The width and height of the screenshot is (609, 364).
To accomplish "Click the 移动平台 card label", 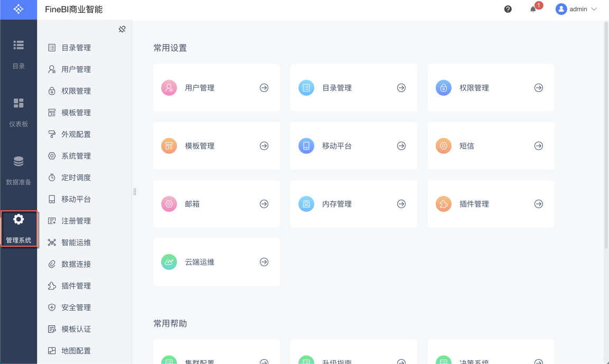I will point(337,146).
